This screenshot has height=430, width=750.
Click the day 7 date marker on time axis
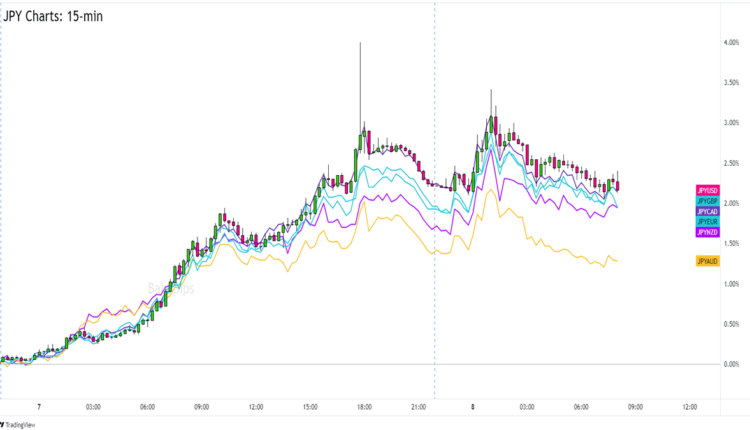coord(38,407)
